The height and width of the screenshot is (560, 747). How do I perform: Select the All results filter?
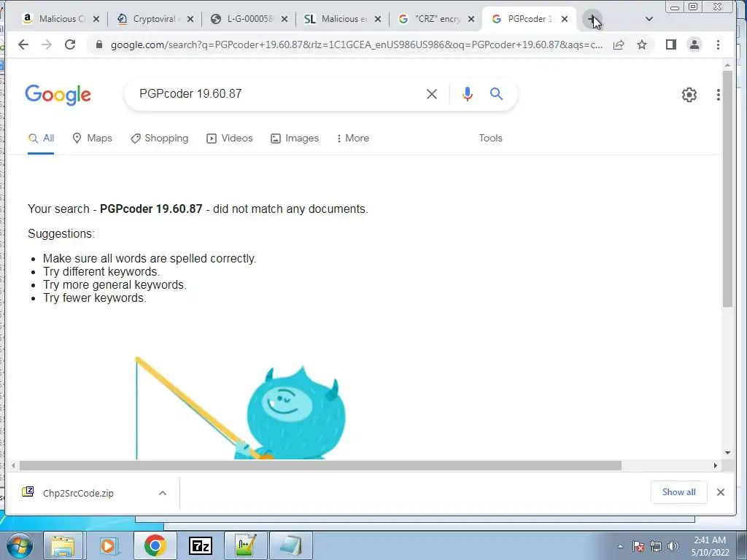click(x=41, y=138)
